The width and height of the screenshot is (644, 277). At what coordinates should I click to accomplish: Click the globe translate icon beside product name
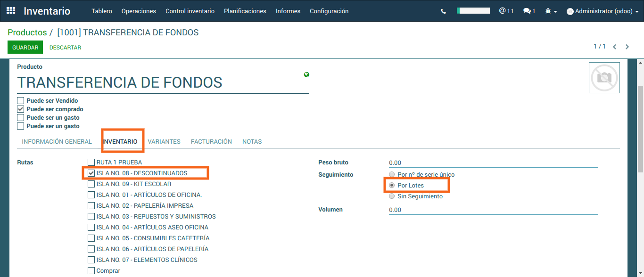tap(307, 74)
